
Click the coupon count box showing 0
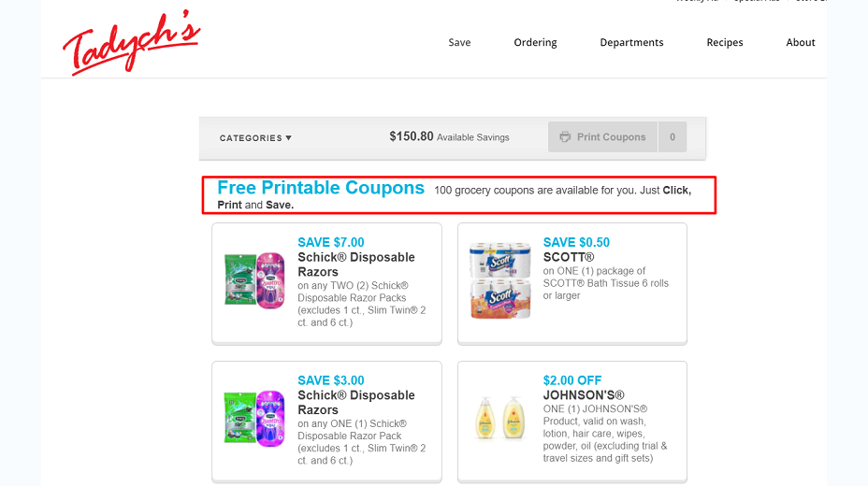[x=673, y=137]
